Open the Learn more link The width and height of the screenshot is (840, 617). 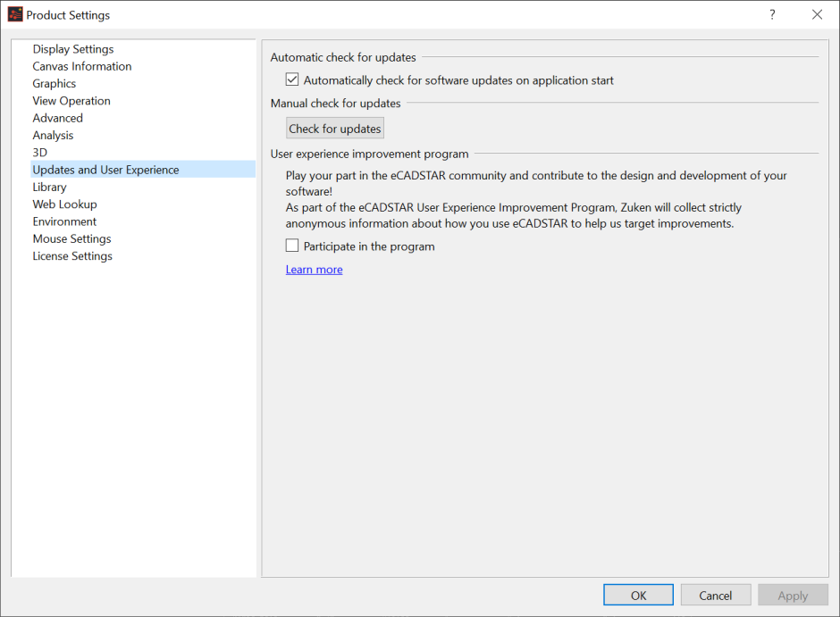314,269
